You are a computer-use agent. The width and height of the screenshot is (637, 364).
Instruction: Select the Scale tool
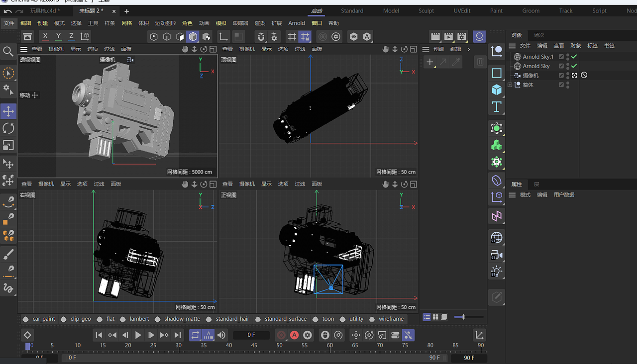pyautogui.click(x=8, y=145)
